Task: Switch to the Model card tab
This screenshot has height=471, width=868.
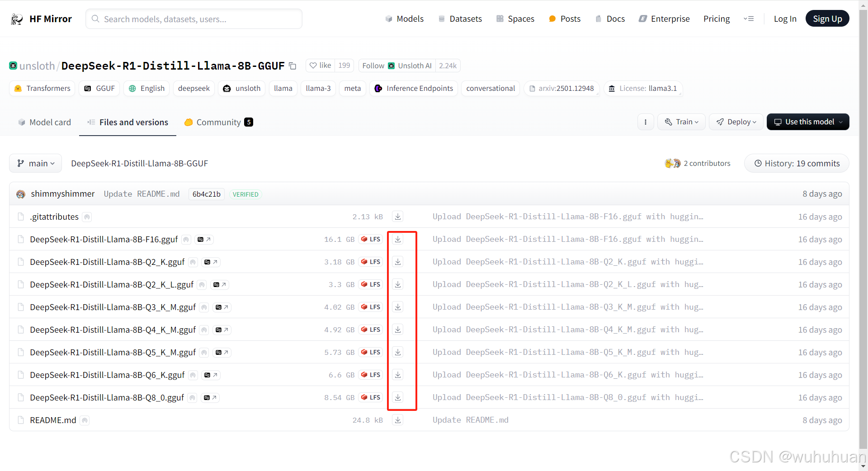Action: (x=44, y=122)
